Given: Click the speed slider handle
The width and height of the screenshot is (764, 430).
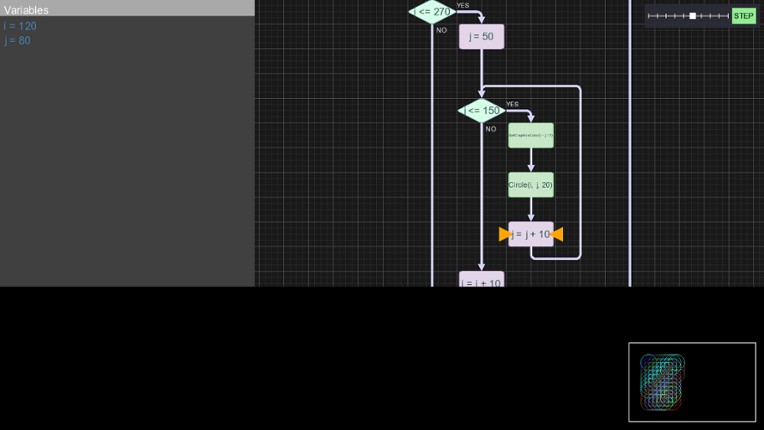Looking at the screenshot, I should click(x=693, y=16).
